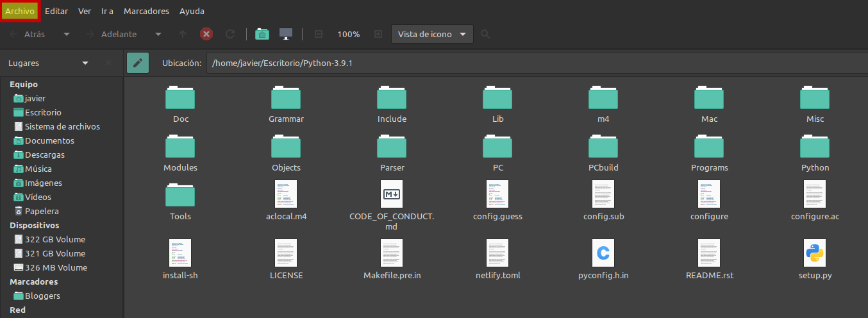Select the CODE_OF_CONDUCT.md markdown file icon
The image size is (868, 318).
(392, 194)
